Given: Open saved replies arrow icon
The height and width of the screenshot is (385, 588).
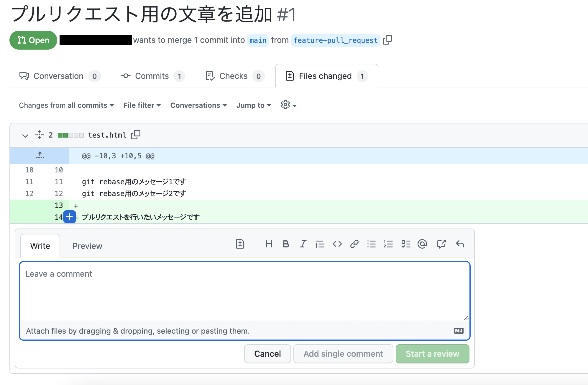Looking at the screenshot, I should [x=460, y=244].
